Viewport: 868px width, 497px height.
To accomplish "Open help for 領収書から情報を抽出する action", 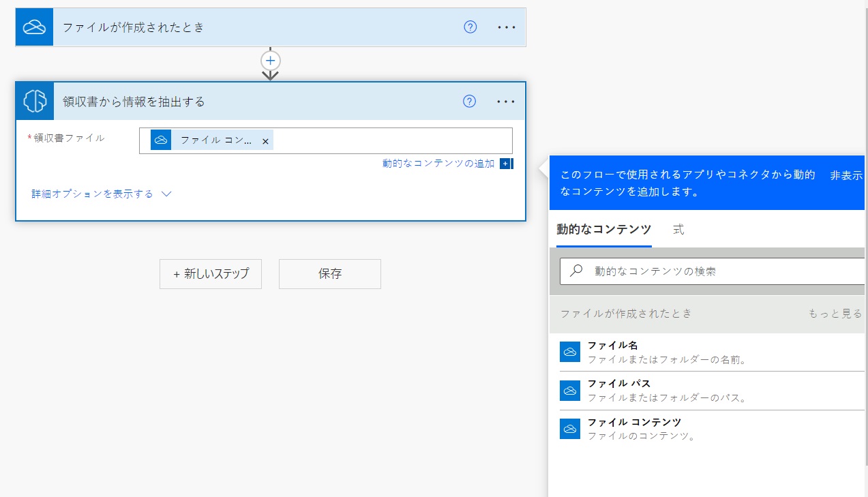I will click(469, 102).
